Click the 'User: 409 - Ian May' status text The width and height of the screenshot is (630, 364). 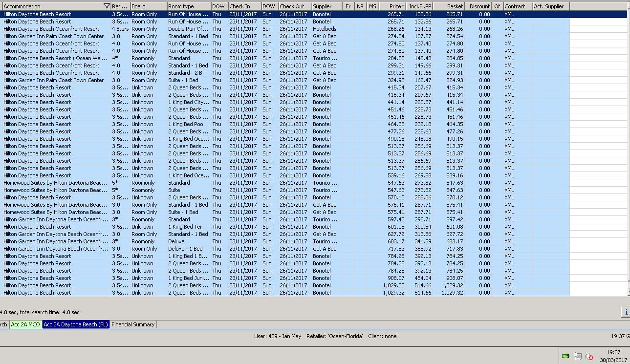click(278, 336)
